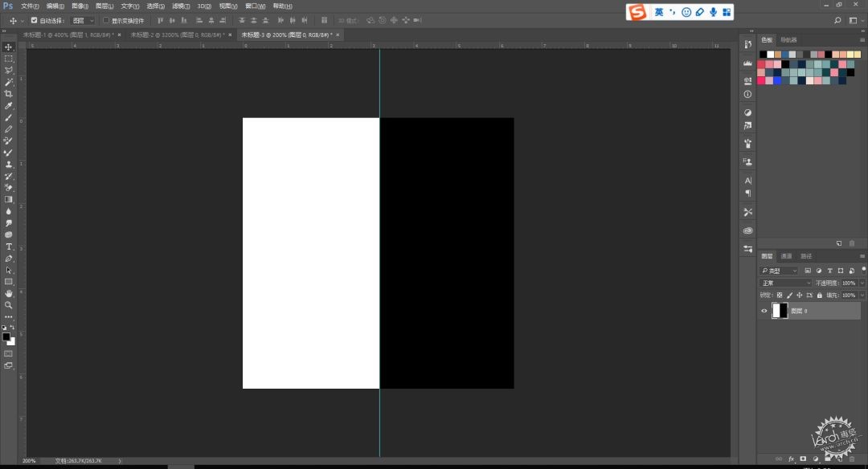The image size is (868, 469).
Task: Select the Lasso tool
Action: pyautogui.click(x=8, y=70)
